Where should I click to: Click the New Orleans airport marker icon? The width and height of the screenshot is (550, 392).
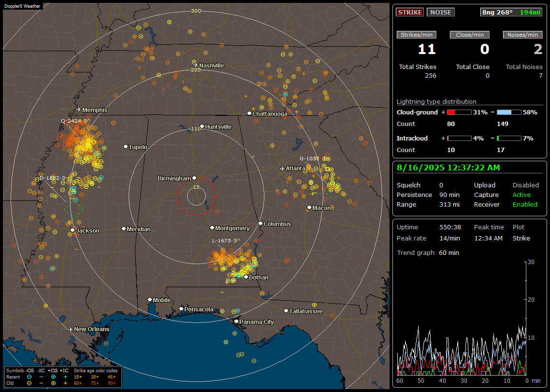tap(70, 329)
